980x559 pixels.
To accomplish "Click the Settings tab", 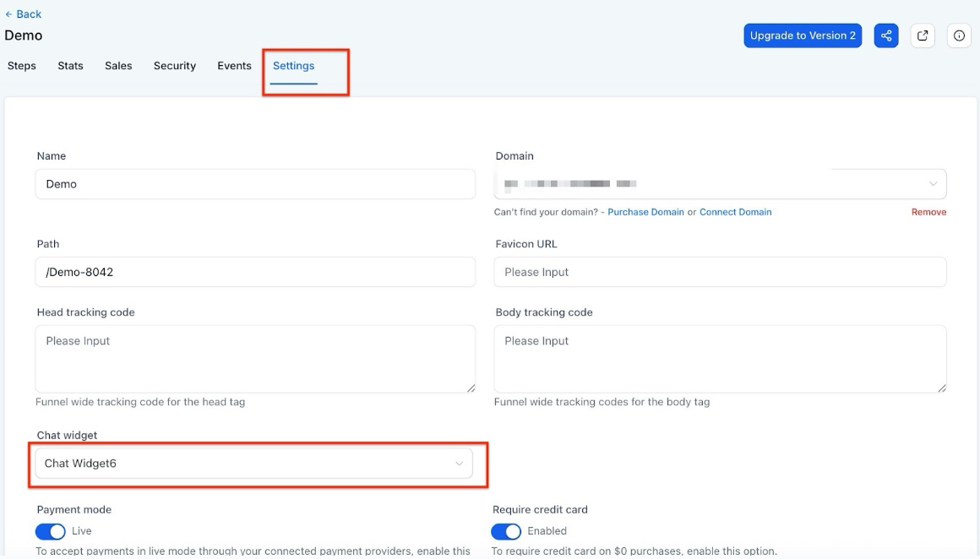I will 293,66.
